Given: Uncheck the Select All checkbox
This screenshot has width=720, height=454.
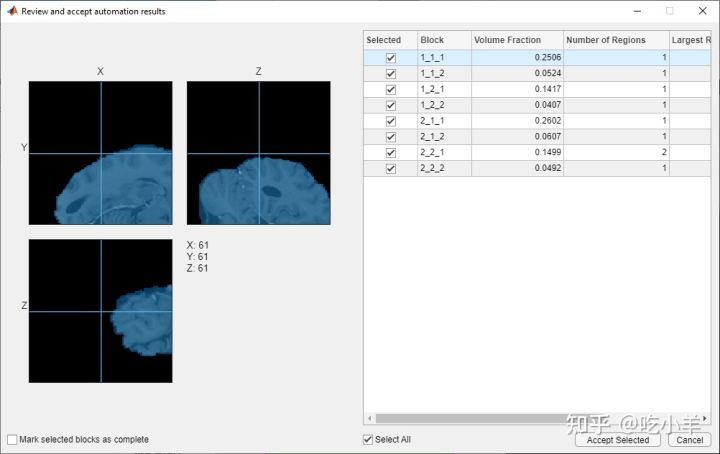Looking at the screenshot, I should tap(369, 439).
